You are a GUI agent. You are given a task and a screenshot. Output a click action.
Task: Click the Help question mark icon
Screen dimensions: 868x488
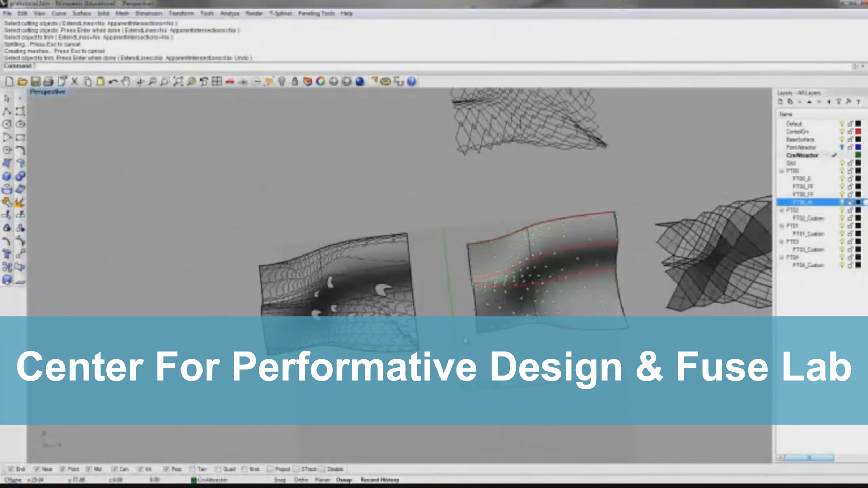(412, 81)
